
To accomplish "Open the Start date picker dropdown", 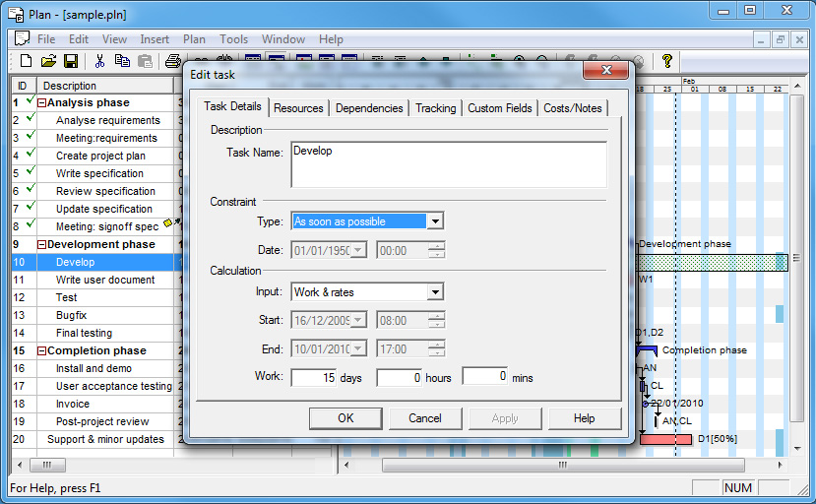I will tap(358, 320).
